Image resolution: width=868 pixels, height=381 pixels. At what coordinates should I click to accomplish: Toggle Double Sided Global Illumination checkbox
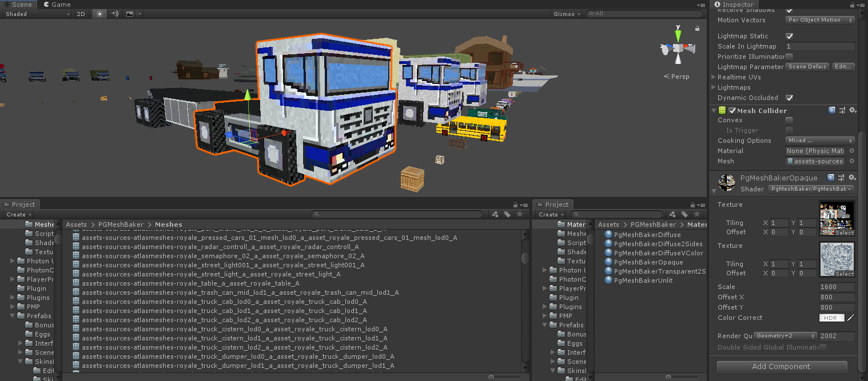[822, 347]
